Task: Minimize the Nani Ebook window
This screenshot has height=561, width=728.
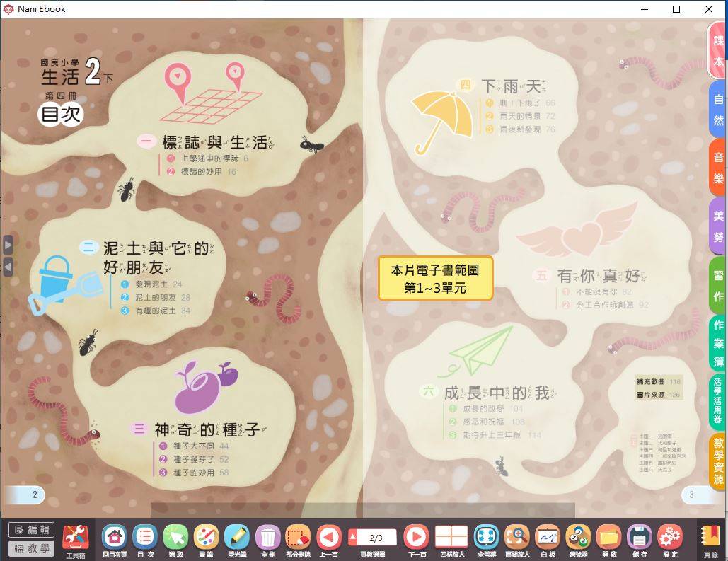Action: 645,8
